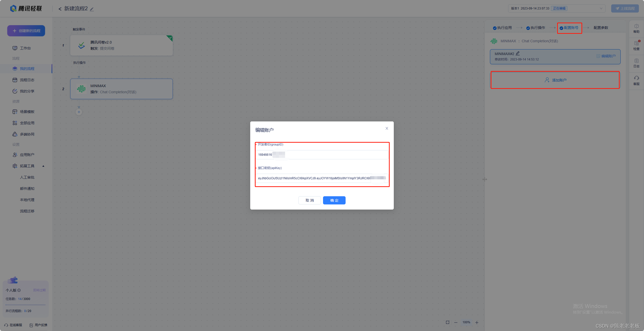Open 应用账户 in sidebar
644x331 pixels.
point(27,155)
